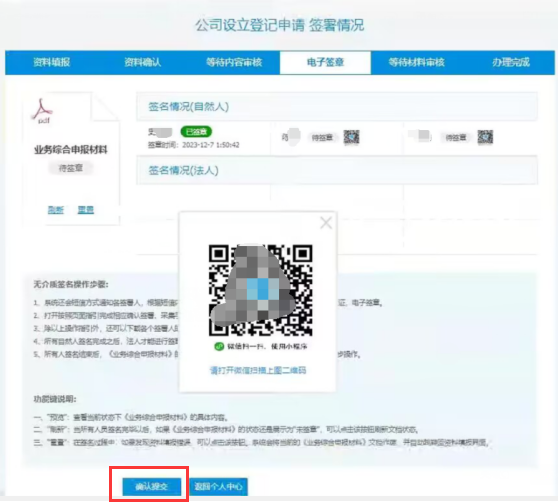Click the third signer's 待签章 badge

tap(456, 137)
